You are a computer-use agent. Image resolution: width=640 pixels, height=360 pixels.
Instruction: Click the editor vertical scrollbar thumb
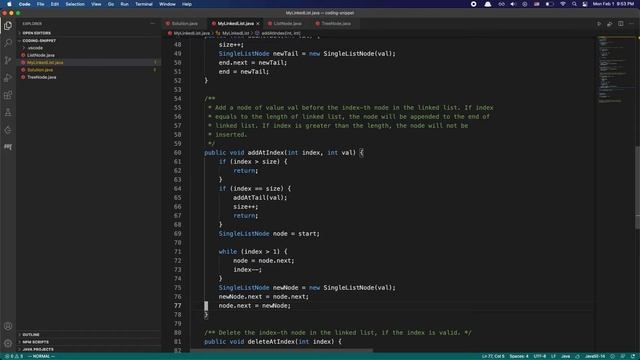point(637,187)
